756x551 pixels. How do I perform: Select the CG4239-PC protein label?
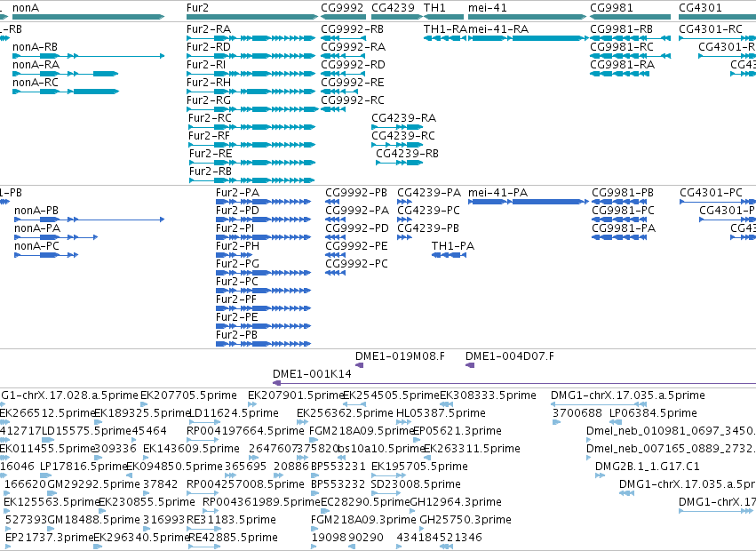(x=428, y=211)
